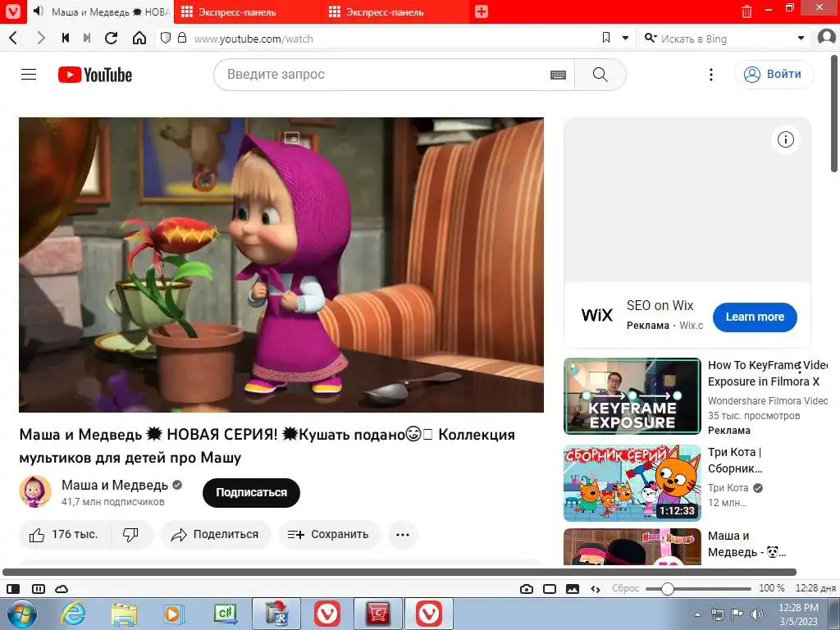Click the Маша и Медведь video player
This screenshot has width=840, height=630.
click(x=281, y=265)
